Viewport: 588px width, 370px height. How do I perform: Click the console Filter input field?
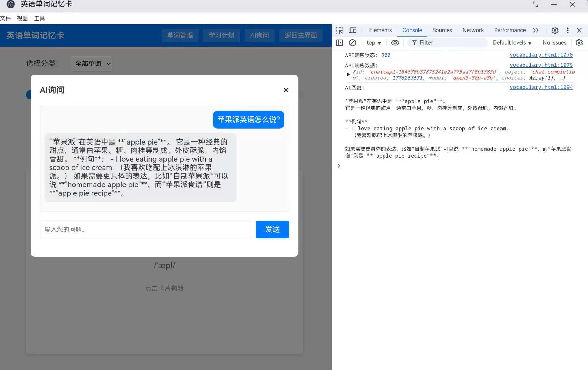pyautogui.click(x=448, y=42)
